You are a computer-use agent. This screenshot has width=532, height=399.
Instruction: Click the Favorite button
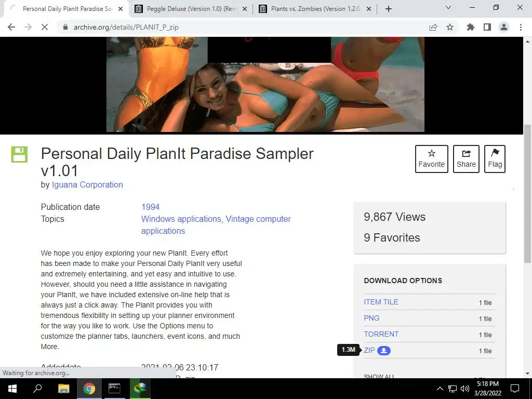(431, 159)
